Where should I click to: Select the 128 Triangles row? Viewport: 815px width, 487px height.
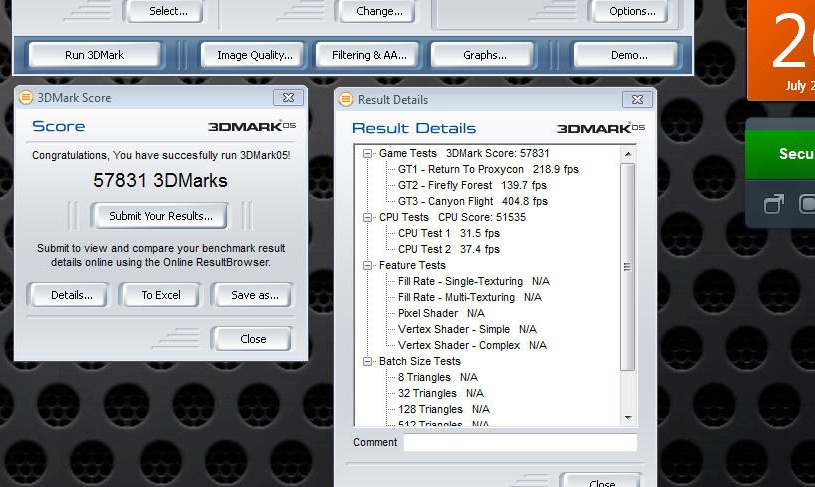click(x=443, y=410)
